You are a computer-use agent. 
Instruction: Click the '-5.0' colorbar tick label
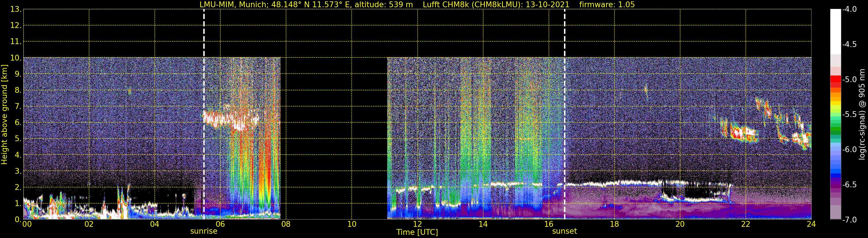[849, 79]
